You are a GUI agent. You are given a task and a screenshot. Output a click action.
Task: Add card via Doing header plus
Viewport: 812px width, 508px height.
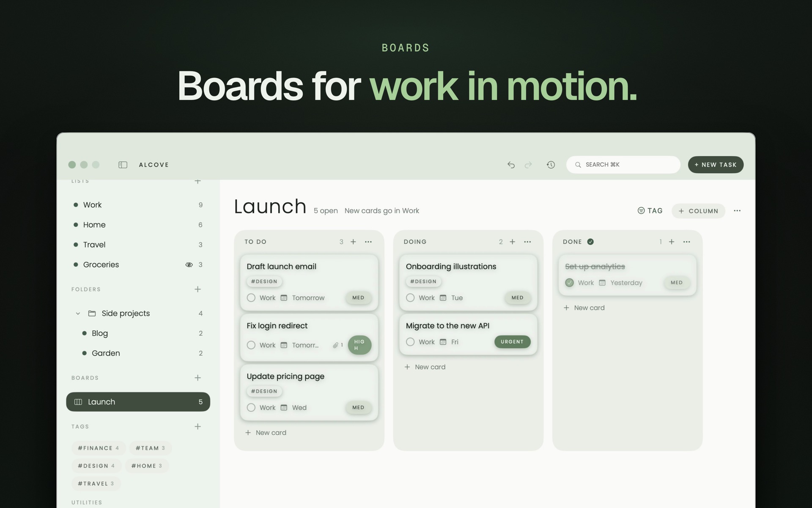pos(512,242)
